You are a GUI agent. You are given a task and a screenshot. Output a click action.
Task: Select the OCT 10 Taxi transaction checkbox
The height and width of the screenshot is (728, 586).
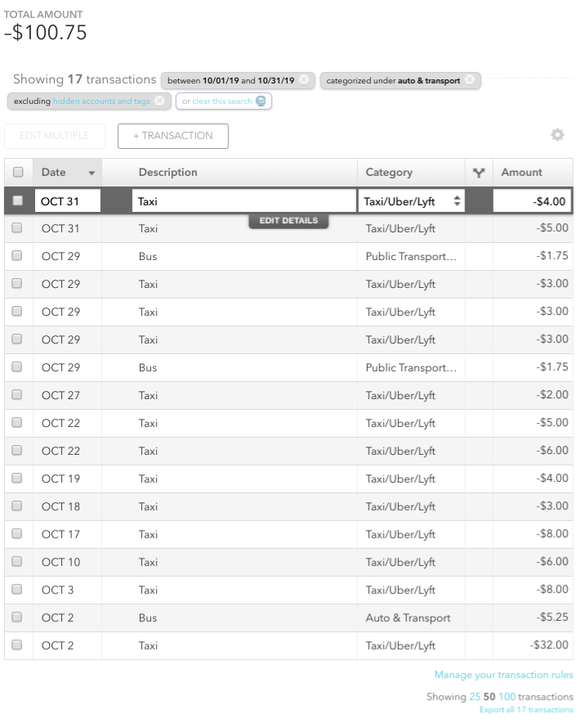point(17,562)
